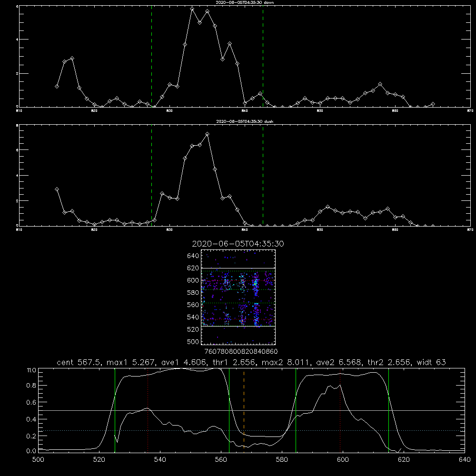Click the green vertical line near 585 in bottom plot
This screenshot has height=476, width=476.
[x=296, y=410]
